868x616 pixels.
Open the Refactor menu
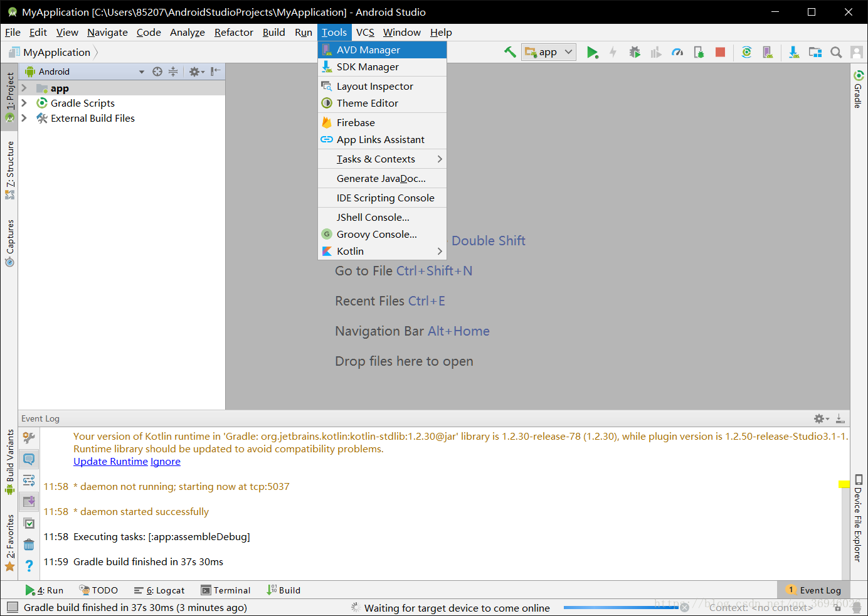(x=233, y=32)
